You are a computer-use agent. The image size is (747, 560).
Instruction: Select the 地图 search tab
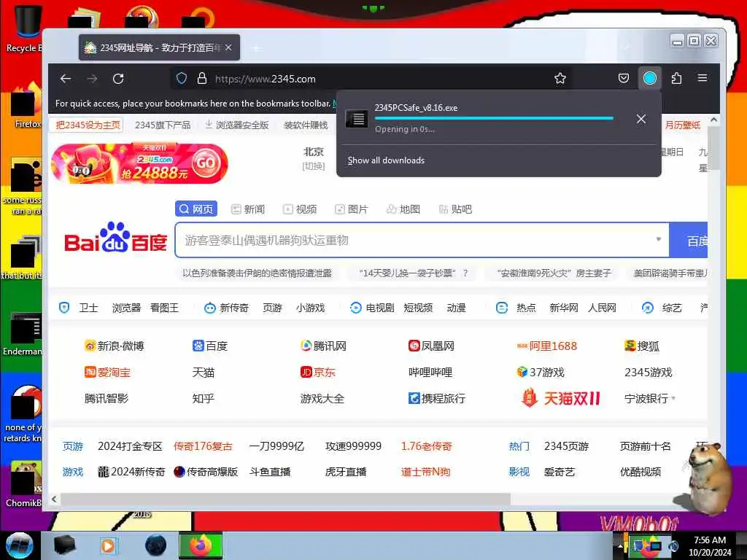click(403, 209)
